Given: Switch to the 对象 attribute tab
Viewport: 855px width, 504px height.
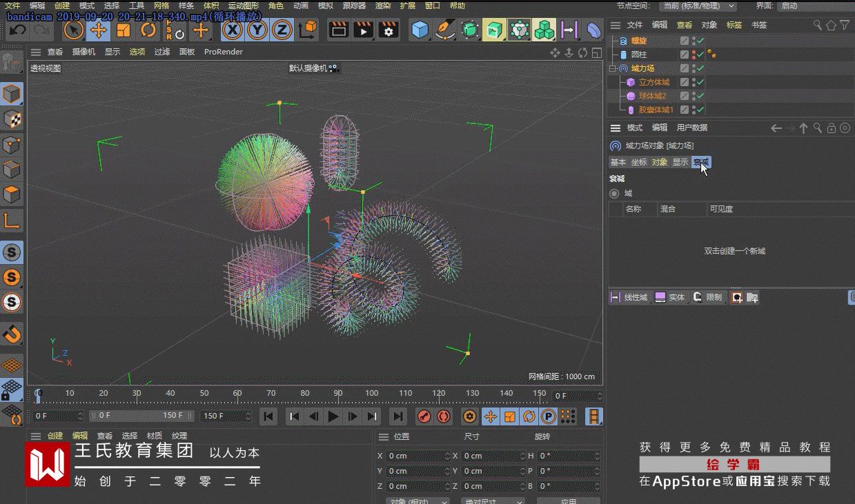Looking at the screenshot, I should (x=660, y=162).
